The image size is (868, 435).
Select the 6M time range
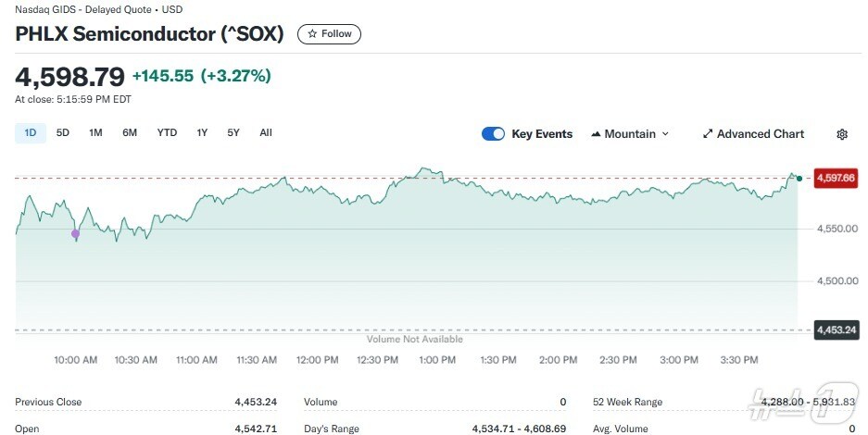click(130, 132)
